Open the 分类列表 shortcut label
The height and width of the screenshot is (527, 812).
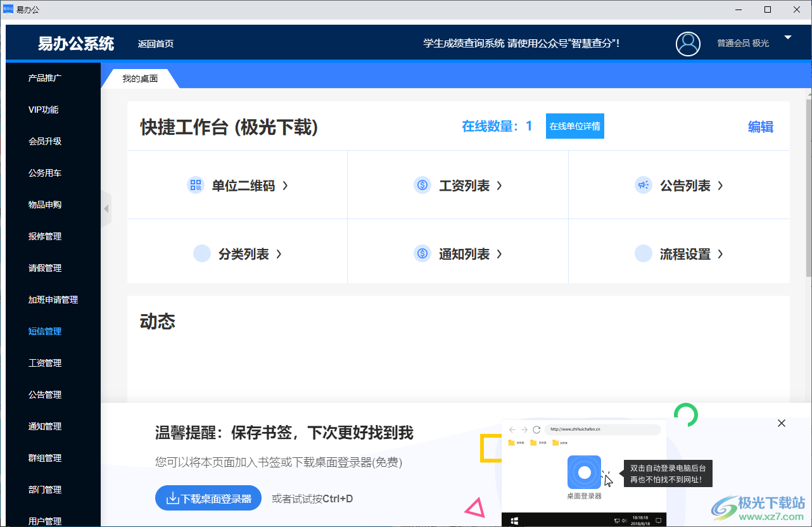point(244,254)
